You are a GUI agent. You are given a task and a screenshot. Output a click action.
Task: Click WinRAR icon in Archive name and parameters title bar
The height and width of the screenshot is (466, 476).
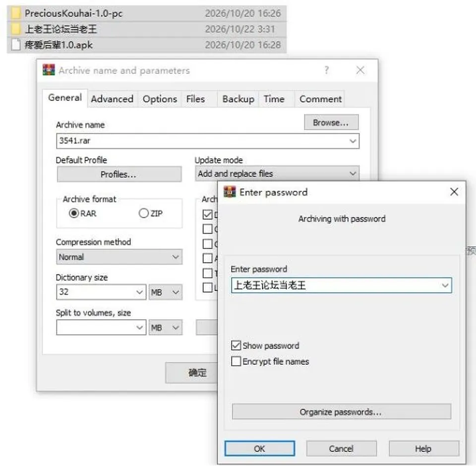pos(49,70)
